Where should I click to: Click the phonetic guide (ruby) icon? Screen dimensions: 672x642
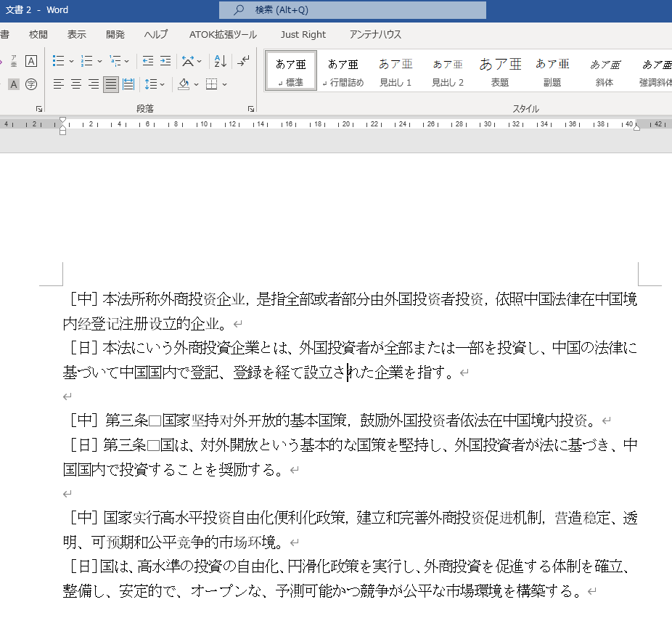14,61
